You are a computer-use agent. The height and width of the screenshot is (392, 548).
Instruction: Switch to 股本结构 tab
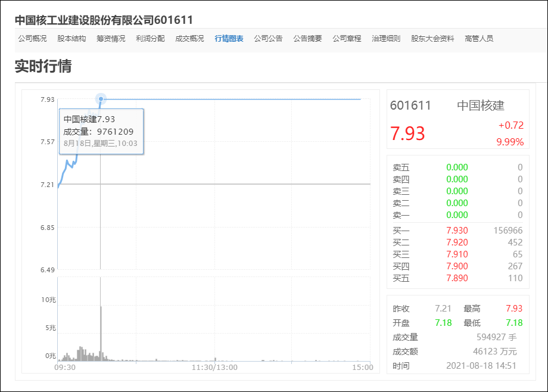71,39
